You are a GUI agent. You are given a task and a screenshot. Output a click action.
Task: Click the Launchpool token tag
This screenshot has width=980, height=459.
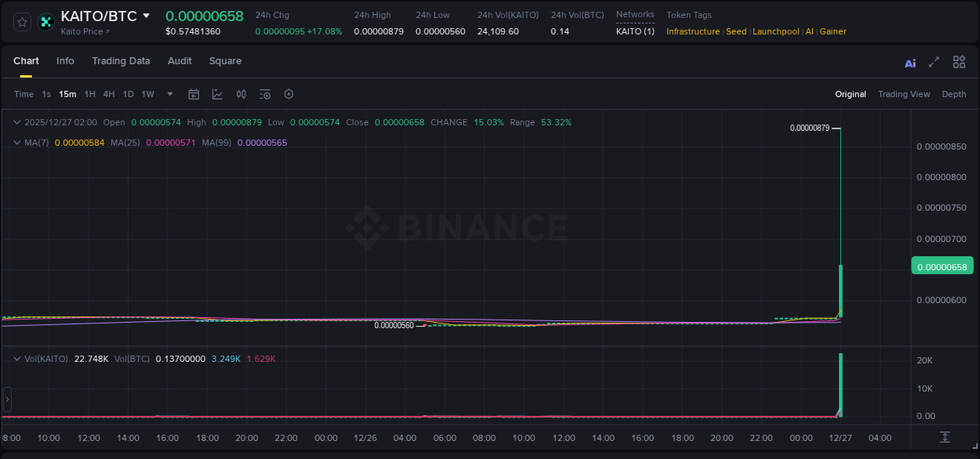[x=775, y=31]
